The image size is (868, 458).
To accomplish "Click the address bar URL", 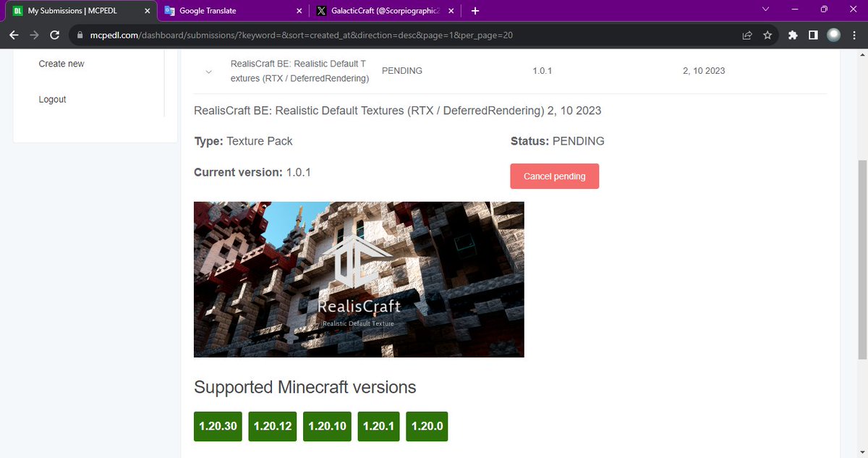I will [301, 35].
